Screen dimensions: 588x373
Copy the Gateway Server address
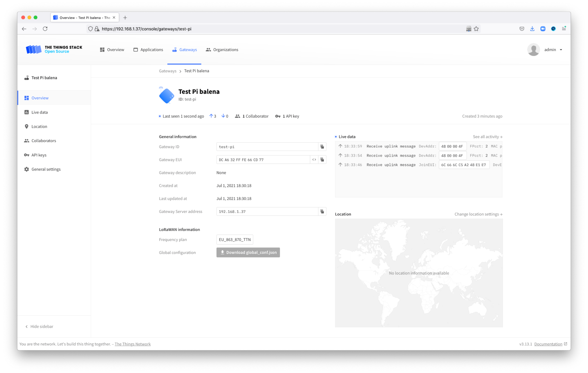(x=322, y=211)
